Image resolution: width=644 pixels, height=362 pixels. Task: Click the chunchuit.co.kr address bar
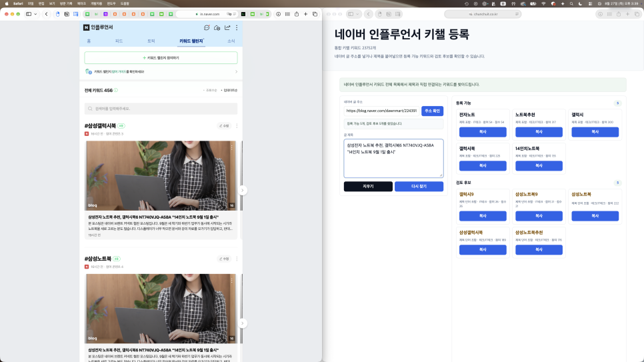483,14
